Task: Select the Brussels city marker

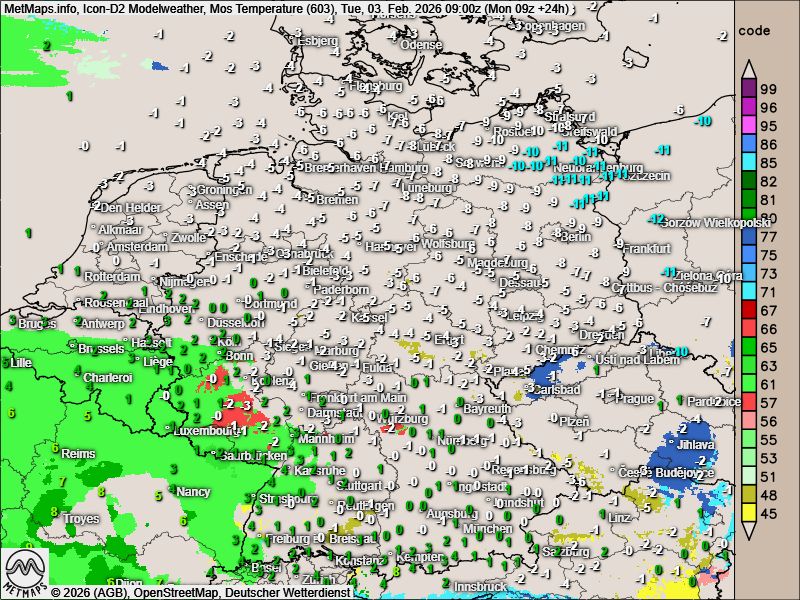Action: click(73, 348)
